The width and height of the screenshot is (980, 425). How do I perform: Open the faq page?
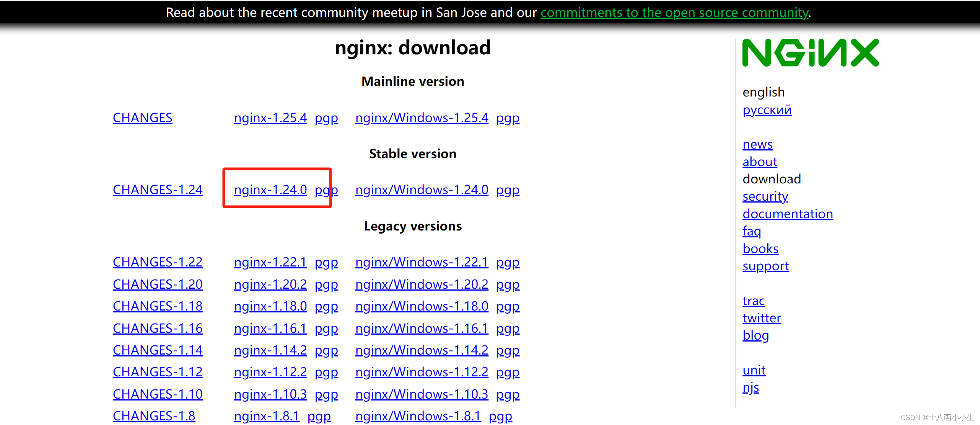pos(752,231)
